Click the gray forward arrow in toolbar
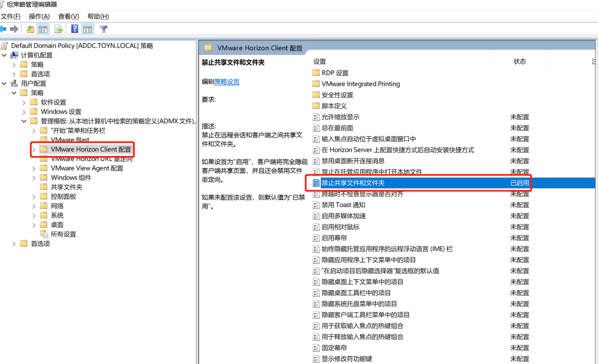The width and height of the screenshot is (598, 364). (14, 29)
